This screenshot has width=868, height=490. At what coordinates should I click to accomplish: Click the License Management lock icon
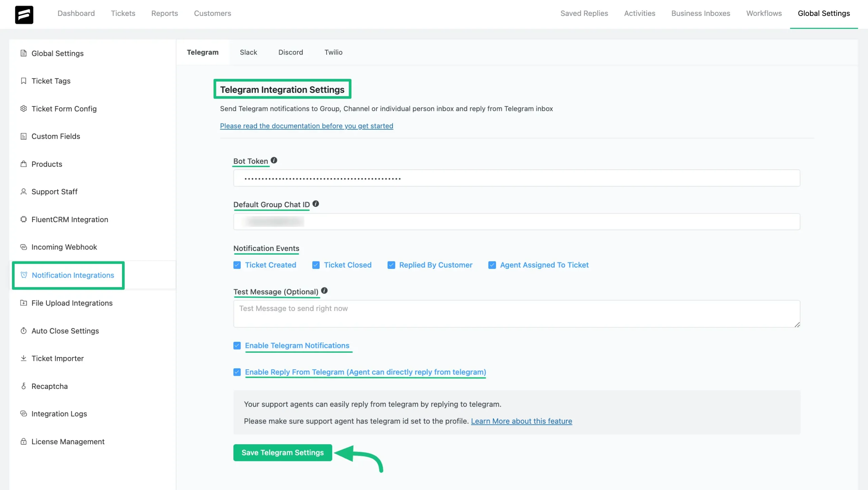pyautogui.click(x=23, y=442)
